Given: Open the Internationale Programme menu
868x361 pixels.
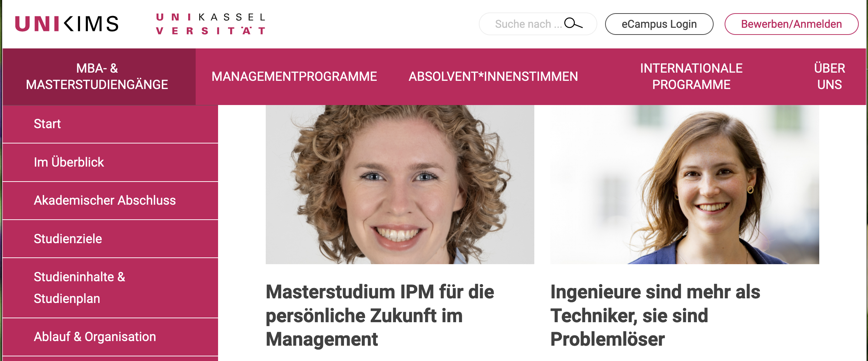Looking at the screenshot, I should point(691,77).
